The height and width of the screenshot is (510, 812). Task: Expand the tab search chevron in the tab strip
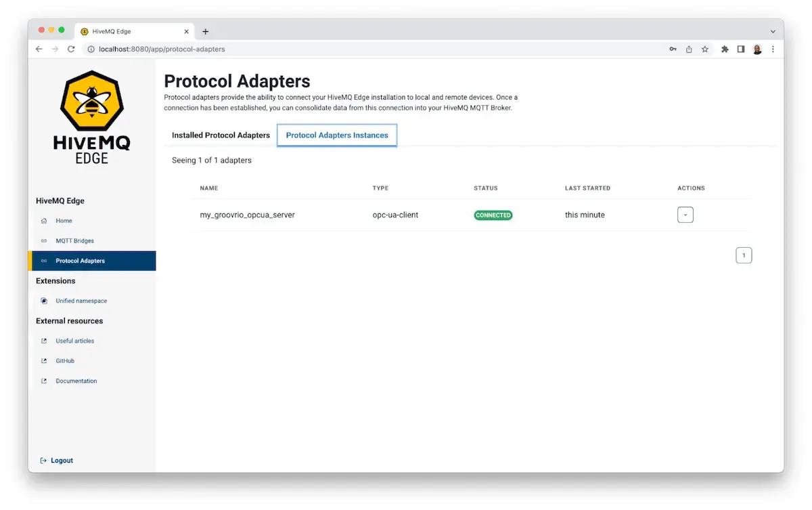click(773, 31)
